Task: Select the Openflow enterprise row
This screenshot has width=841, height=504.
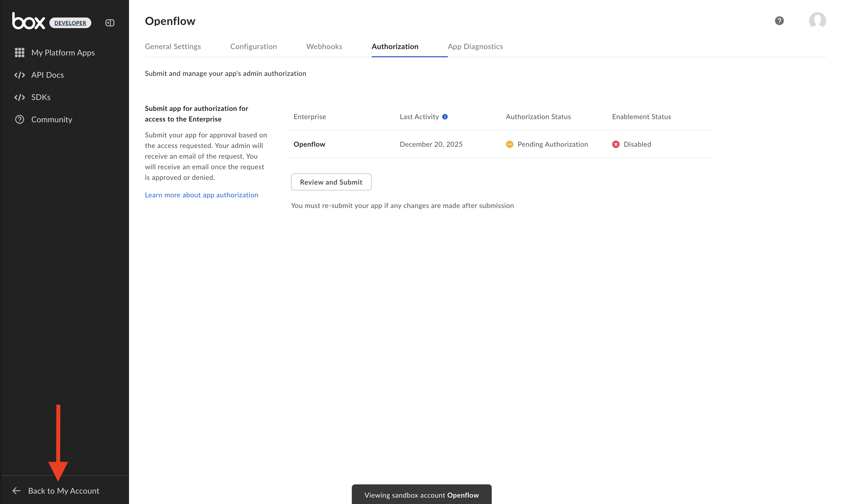Action: [309, 144]
